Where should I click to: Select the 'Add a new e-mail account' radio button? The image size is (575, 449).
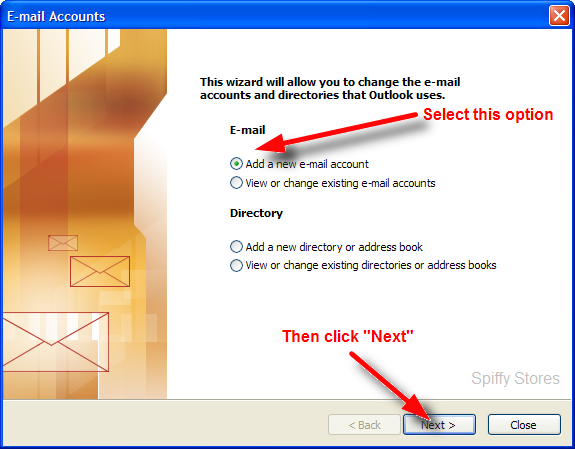point(236,164)
